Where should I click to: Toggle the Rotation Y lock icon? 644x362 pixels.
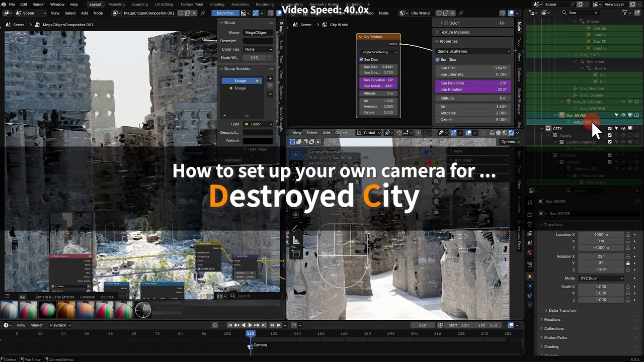click(x=628, y=263)
